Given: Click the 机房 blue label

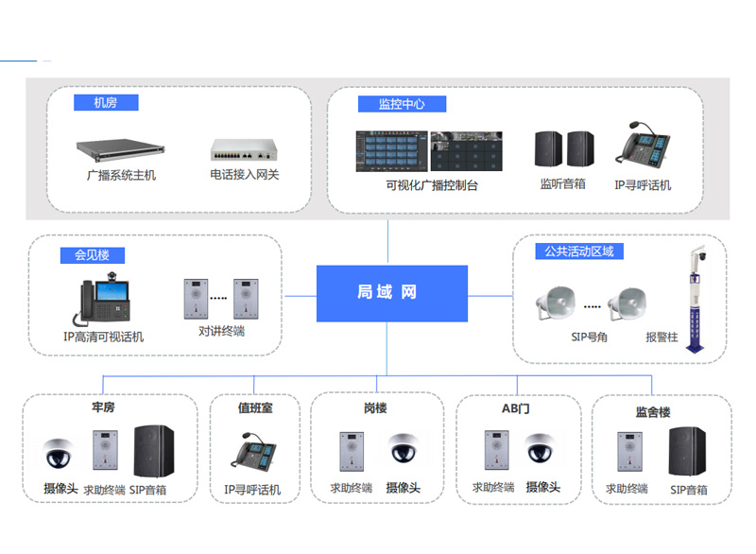Looking at the screenshot, I should pyautogui.click(x=106, y=102).
